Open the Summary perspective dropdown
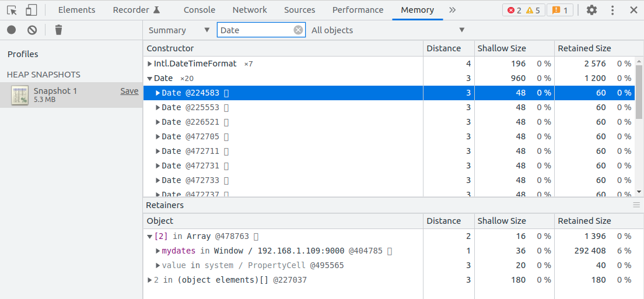 [179, 30]
